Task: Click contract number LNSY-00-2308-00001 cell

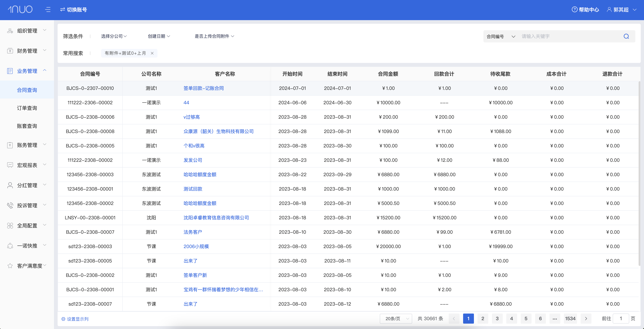Action: point(90,218)
